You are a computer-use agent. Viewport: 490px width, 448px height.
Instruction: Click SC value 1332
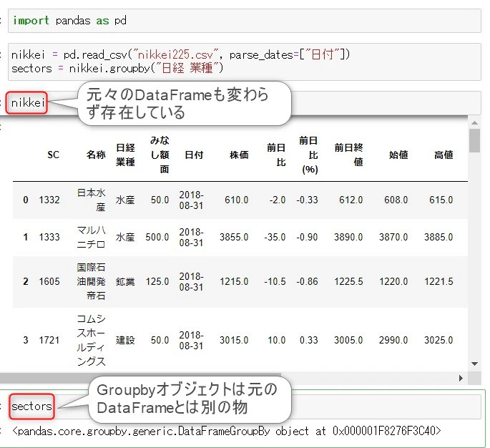click(x=49, y=200)
